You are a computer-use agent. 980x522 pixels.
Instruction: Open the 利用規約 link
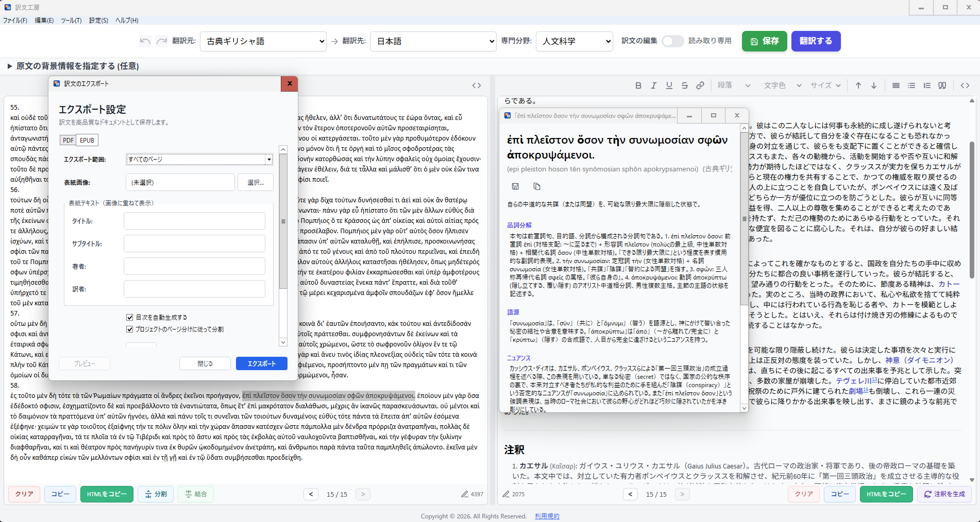[x=547, y=516]
